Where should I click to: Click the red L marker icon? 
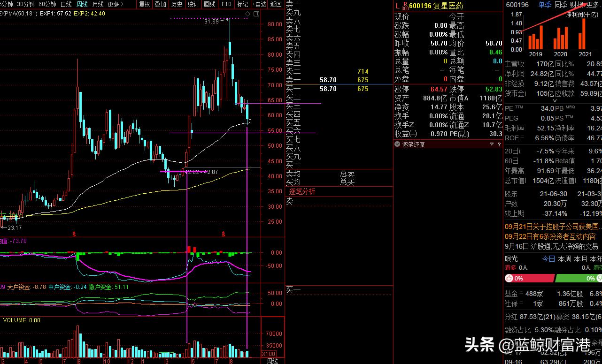[x=397, y=6]
